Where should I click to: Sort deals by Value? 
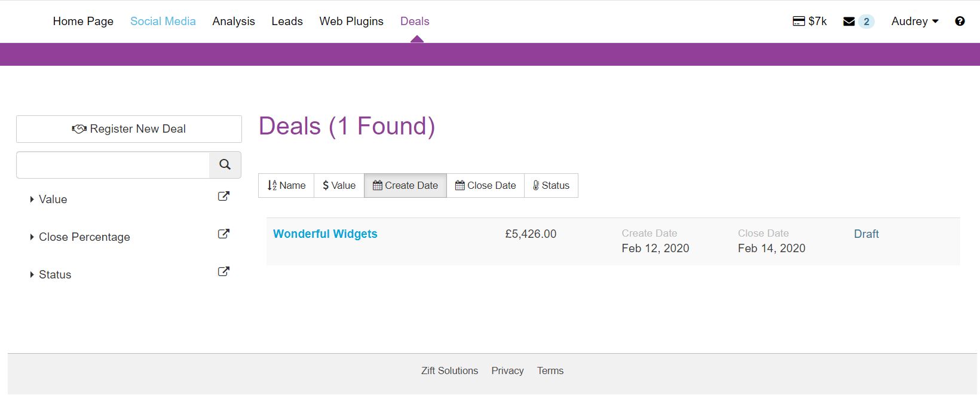coord(339,185)
